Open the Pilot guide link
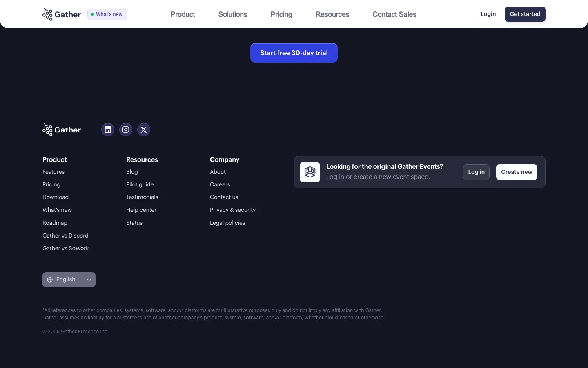Screen dimensions: 588x368 coord(140,184)
